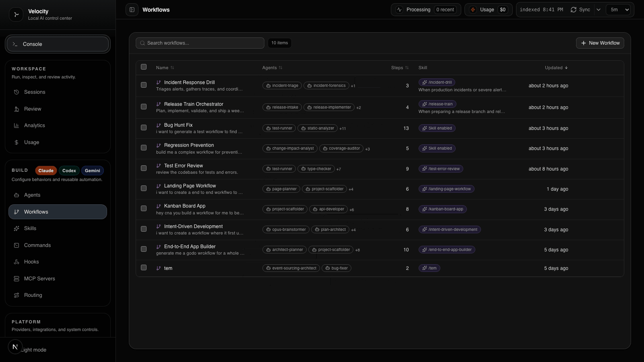Click the panel toggle icon beside Workflows title
644x362 pixels.
click(x=132, y=9)
